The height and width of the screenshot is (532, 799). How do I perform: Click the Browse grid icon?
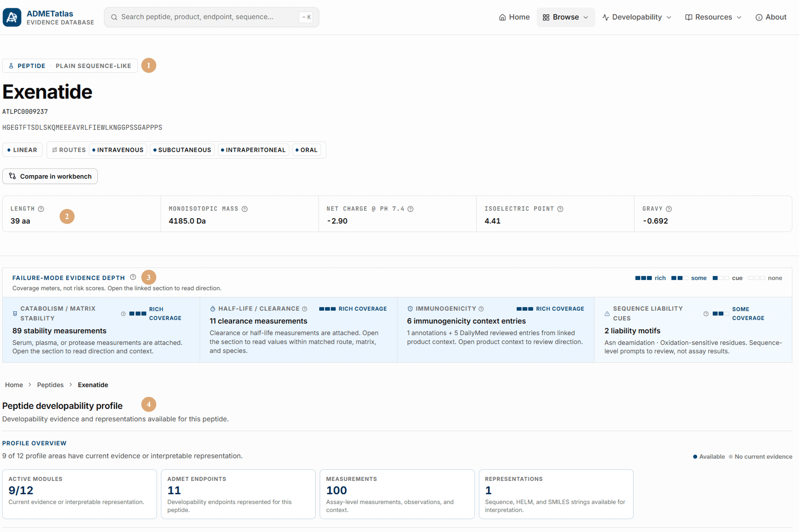point(546,17)
